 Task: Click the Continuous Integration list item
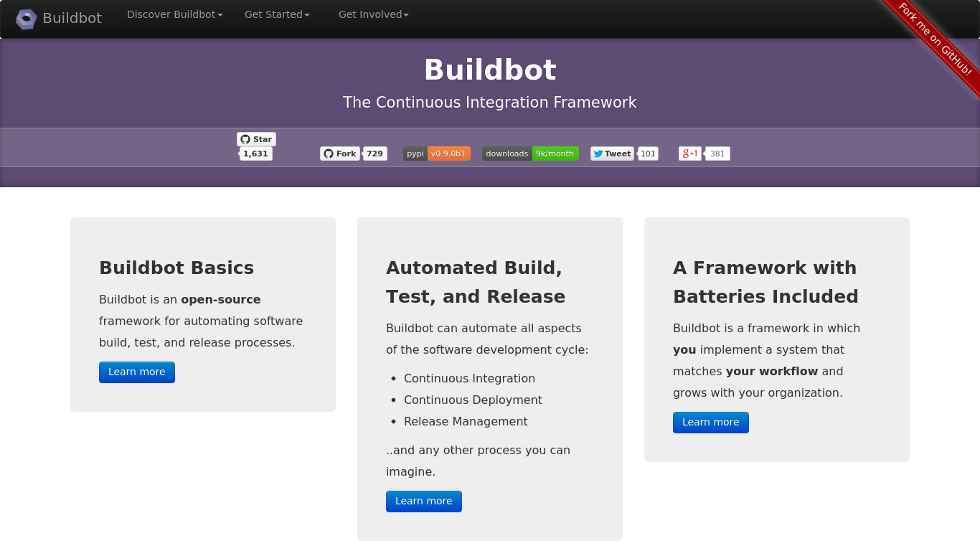[x=469, y=378]
